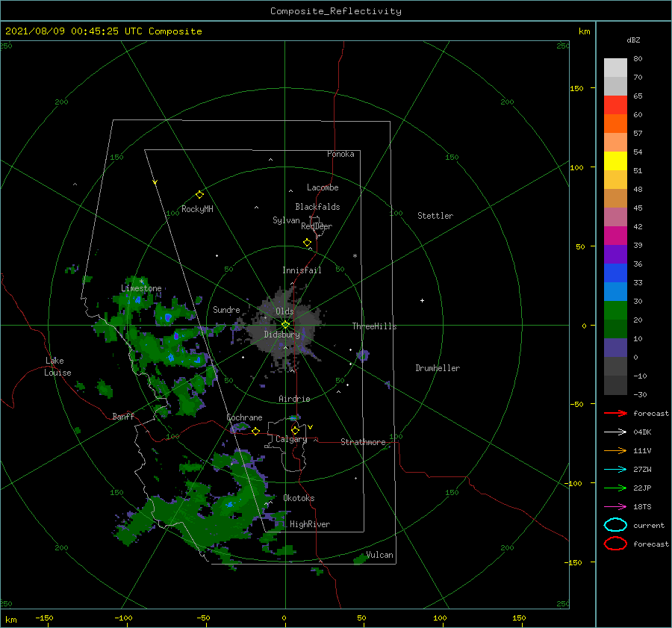Click the RedDeer city label
Viewport: 672px width, 628px height.
(317, 226)
